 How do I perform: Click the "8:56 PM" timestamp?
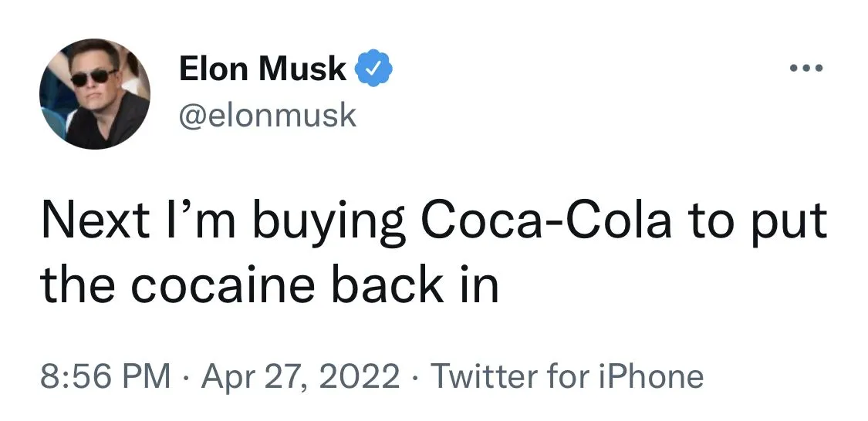coord(106,377)
